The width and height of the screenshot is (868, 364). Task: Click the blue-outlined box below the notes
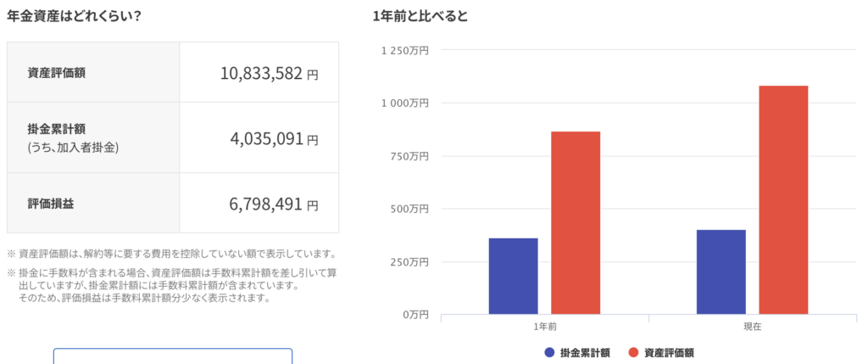pos(173,356)
